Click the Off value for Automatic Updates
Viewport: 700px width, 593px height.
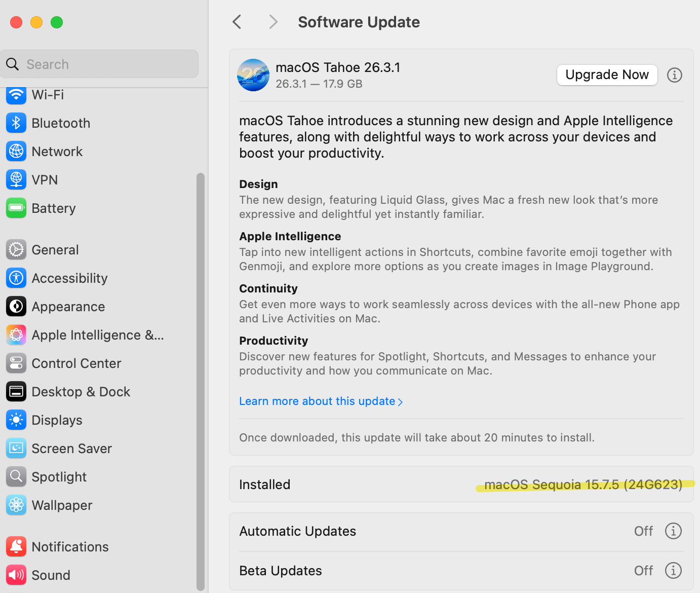pos(643,531)
